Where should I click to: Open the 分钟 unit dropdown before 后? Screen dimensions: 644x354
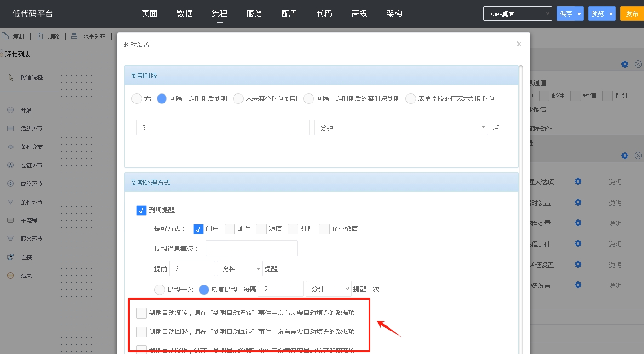pyautogui.click(x=401, y=127)
